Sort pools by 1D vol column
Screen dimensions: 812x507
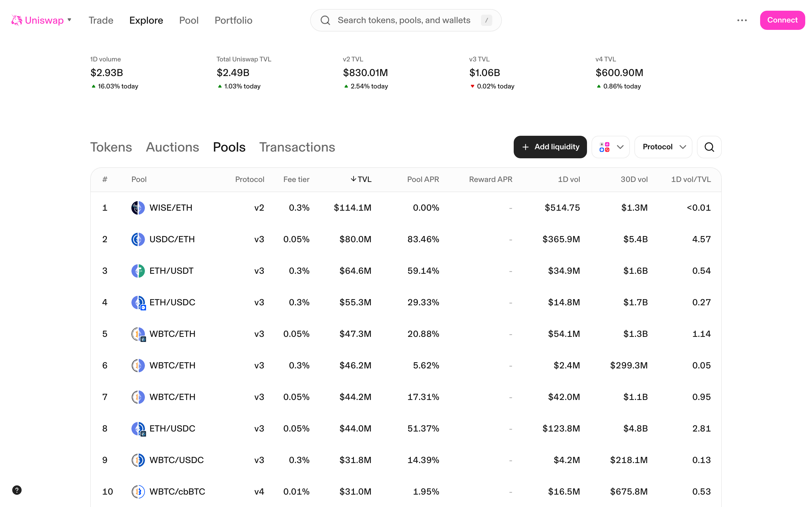[569, 179]
